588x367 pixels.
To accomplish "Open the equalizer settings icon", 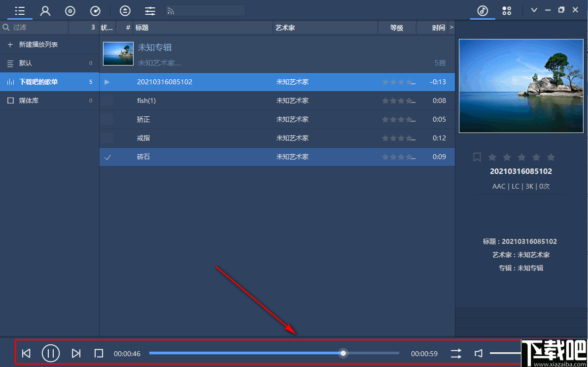I will (x=150, y=10).
